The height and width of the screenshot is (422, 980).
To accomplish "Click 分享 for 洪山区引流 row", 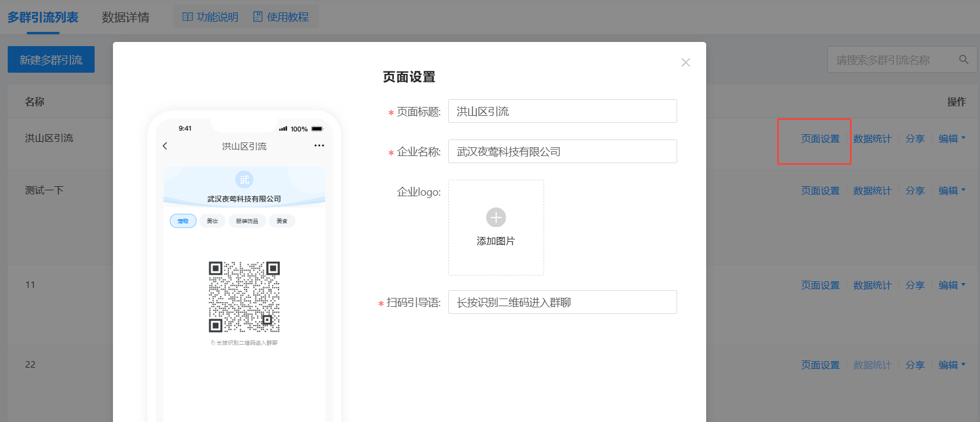I will pyautogui.click(x=915, y=139).
